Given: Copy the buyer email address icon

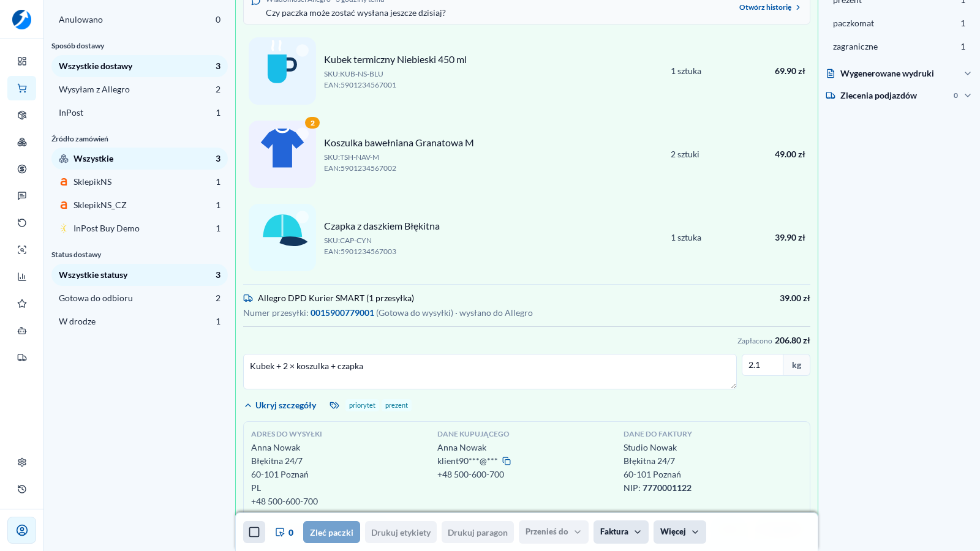Looking at the screenshot, I should click(x=507, y=461).
